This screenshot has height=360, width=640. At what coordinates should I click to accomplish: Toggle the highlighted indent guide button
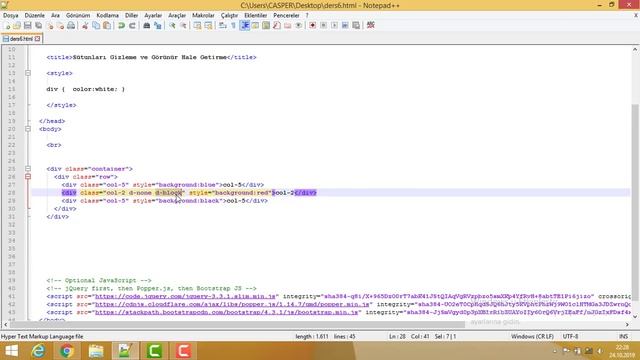pos(245,25)
